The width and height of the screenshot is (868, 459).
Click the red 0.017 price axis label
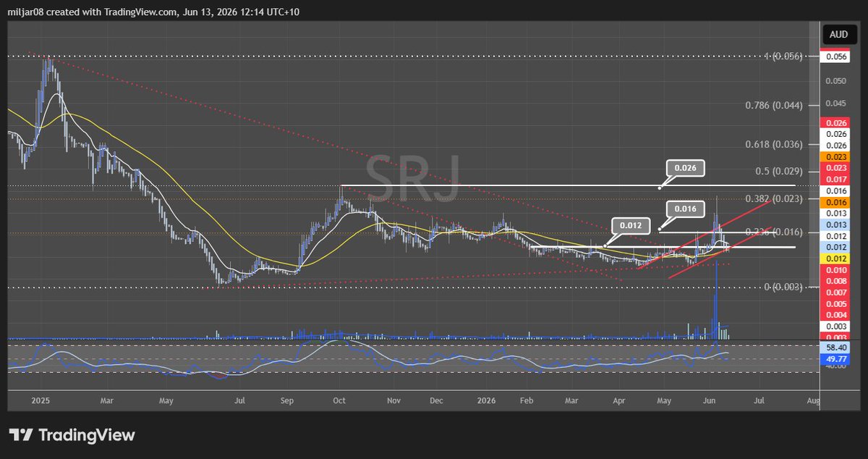(x=836, y=179)
